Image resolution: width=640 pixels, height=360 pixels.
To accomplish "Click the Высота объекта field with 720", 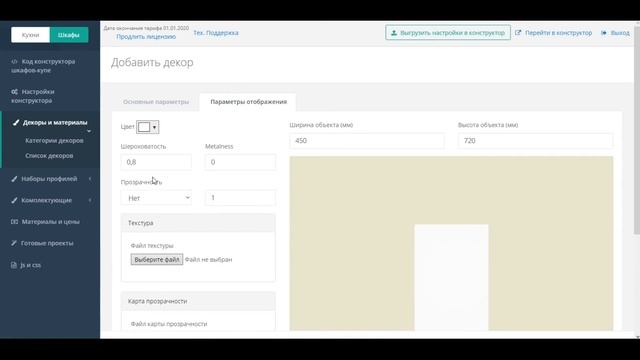I will (x=535, y=141).
